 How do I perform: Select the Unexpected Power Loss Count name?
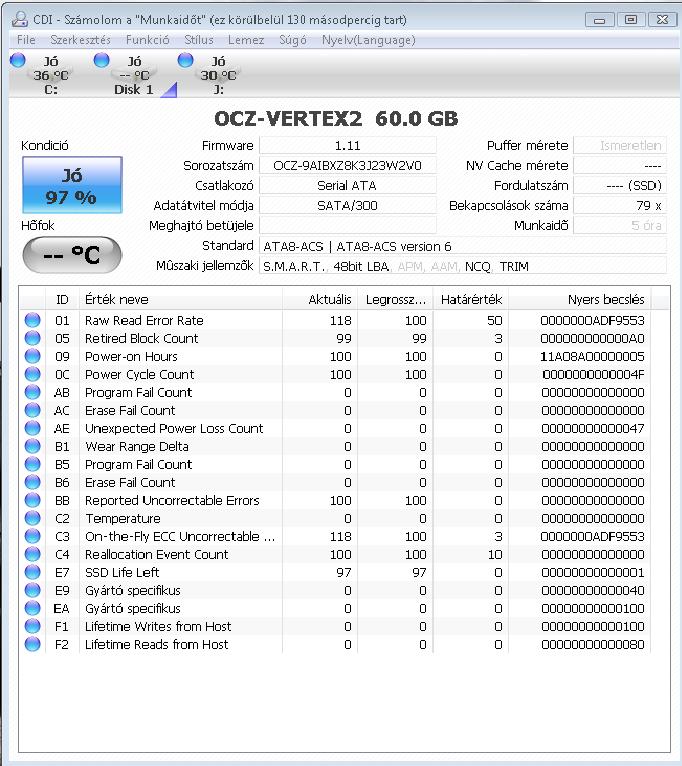[174, 428]
